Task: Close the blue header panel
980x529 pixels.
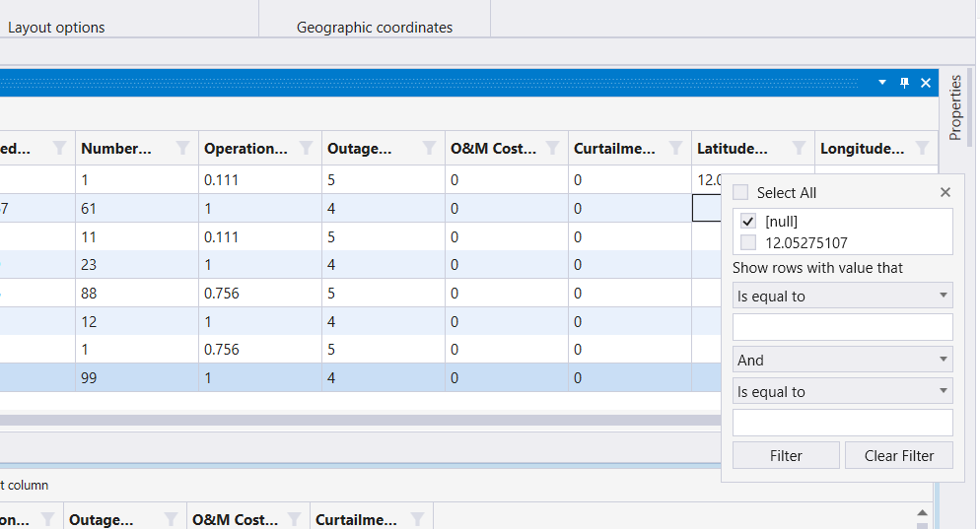Action: 926,83
